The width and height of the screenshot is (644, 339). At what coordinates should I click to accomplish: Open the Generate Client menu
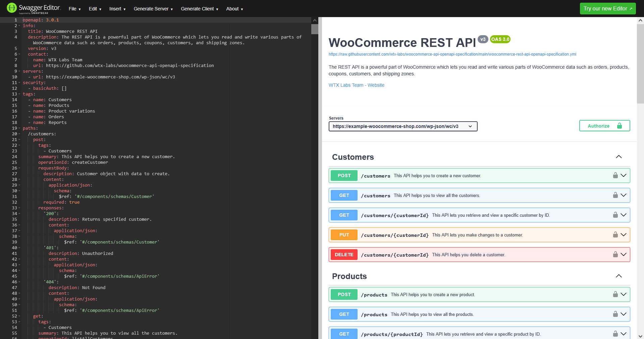point(200,9)
